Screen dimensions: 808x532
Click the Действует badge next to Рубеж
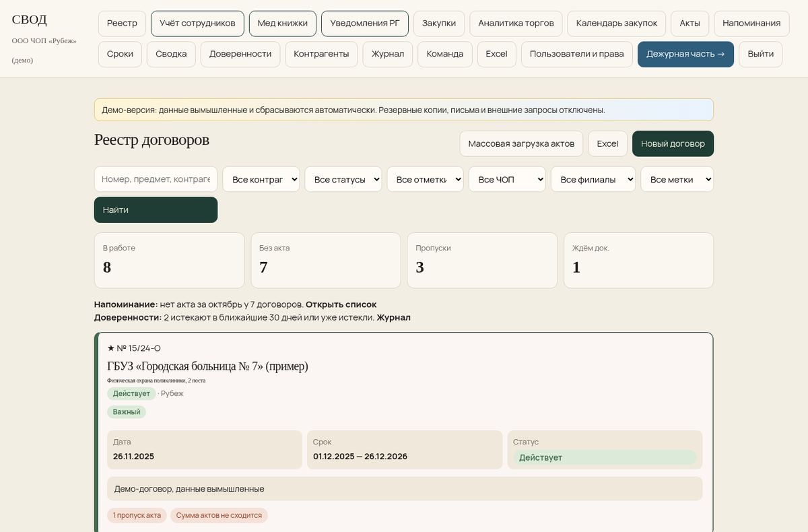[x=131, y=393]
